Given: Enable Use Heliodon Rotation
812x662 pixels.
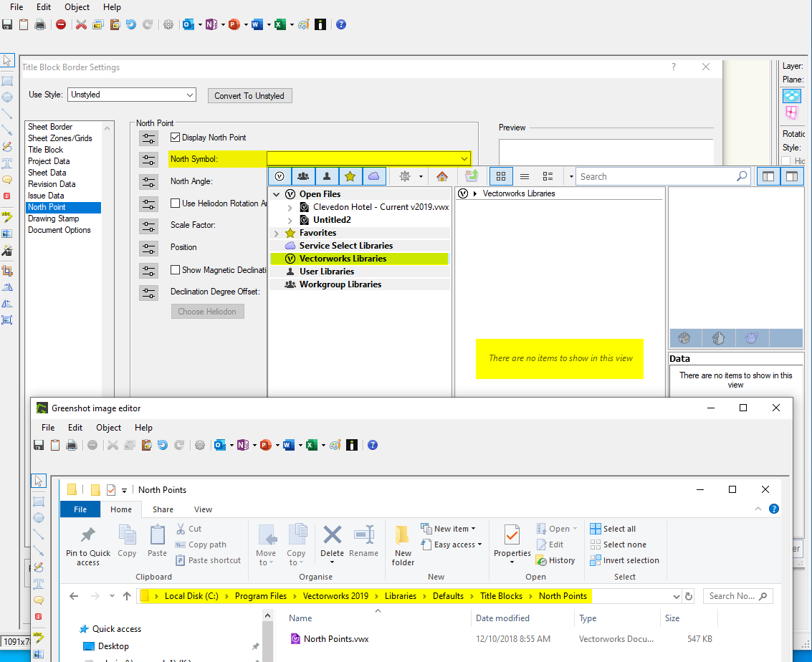Looking at the screenshot, I should (176, 203).
